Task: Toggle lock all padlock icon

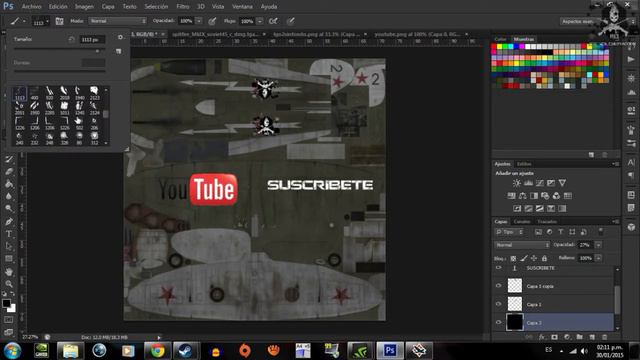Action: click(544, 258)
